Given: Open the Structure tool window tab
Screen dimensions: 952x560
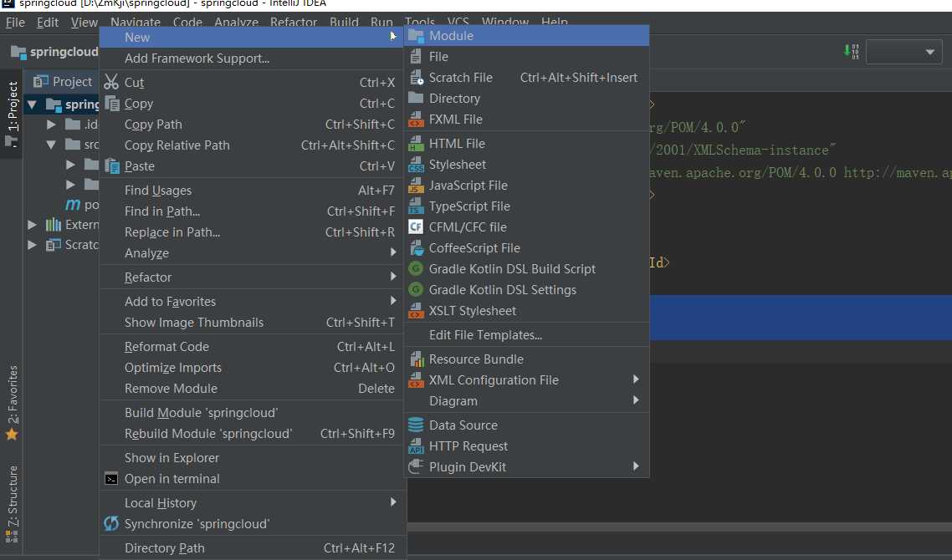Looking at the screenshot, I should pos(12,502).
